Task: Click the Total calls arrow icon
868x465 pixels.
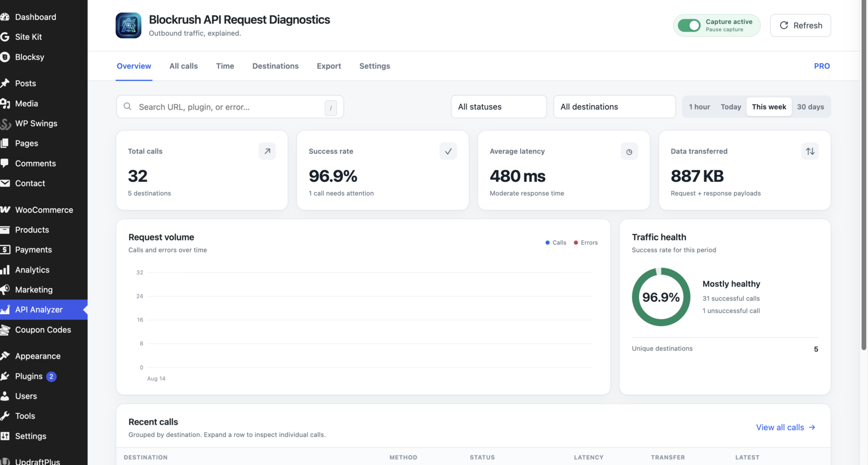Action: tap(267, 151)
